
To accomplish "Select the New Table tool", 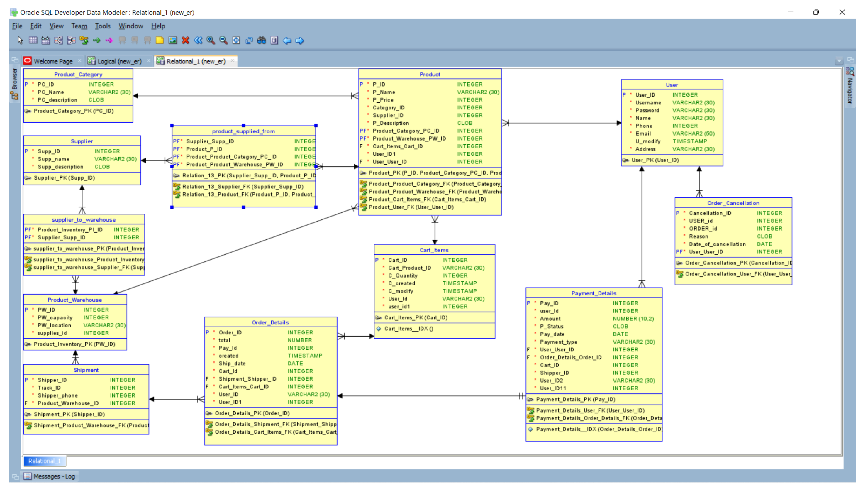I will pos(33,40).
